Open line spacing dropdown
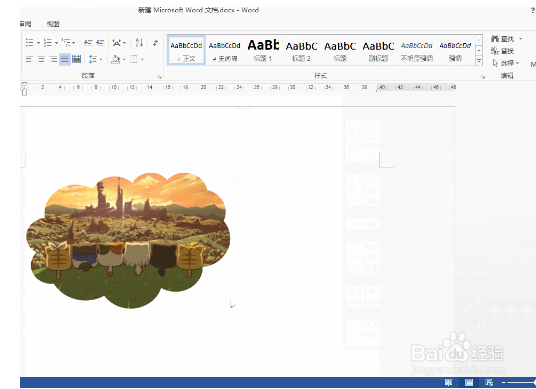The width and height of the screenshot is (536, 389). [x=100, y=59]
